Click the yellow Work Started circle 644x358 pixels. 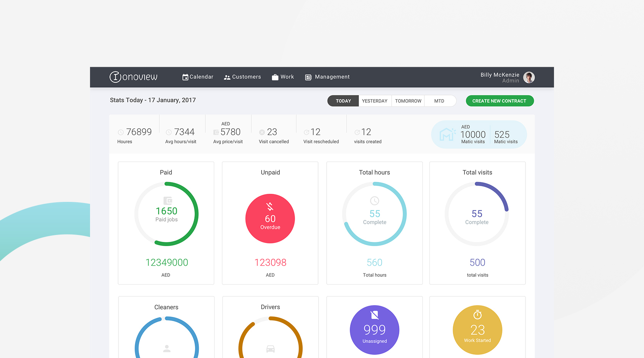coord(477,330)
